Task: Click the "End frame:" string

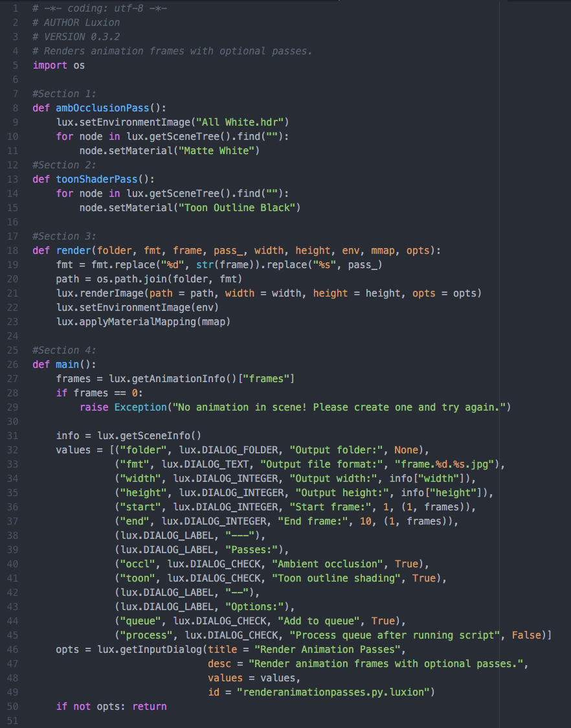Action: click(313, 521)
